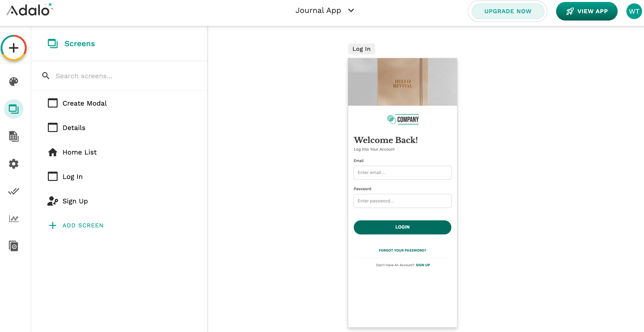Select the Details screen item
The image size is (644, 332).
point(74,128)
